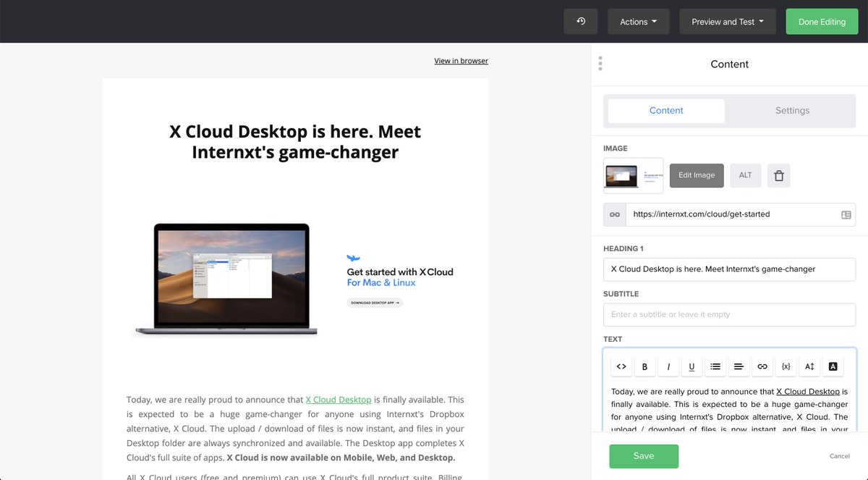Toggle underline formatting
868x480 pixels.
point(692,366)
